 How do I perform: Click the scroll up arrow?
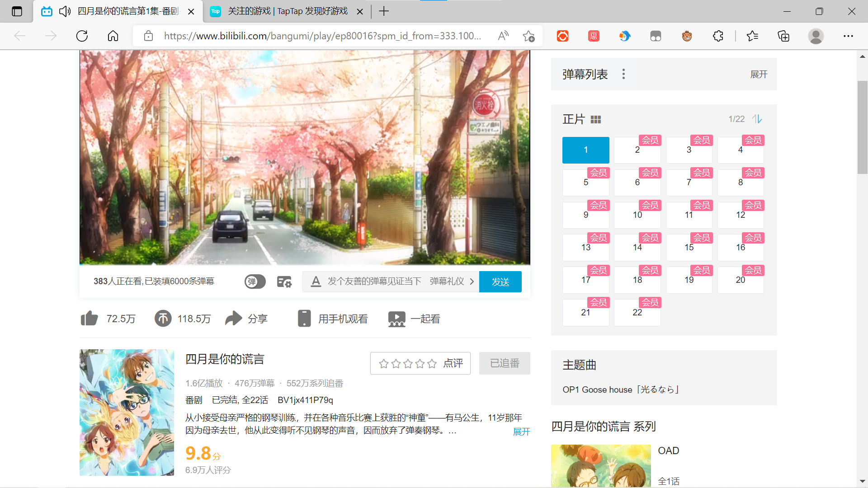[x=862, y=56]
